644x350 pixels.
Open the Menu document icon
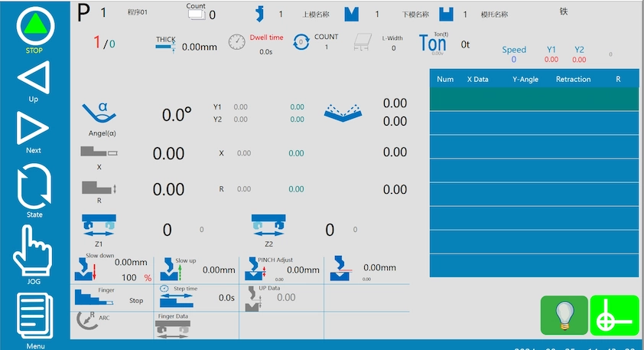coord(35,316)
